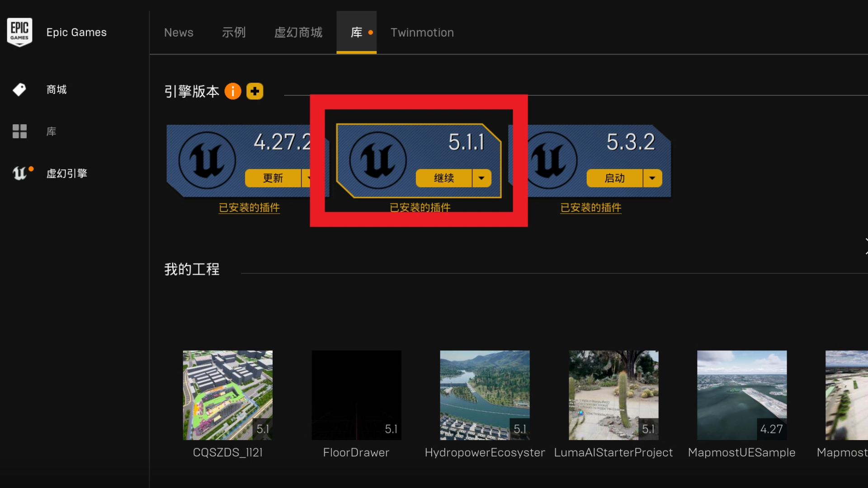Open the 库 grid icon in sidebar
This screenshot has height=488, width=868.
pyautogui.click(x=19, y=131)
